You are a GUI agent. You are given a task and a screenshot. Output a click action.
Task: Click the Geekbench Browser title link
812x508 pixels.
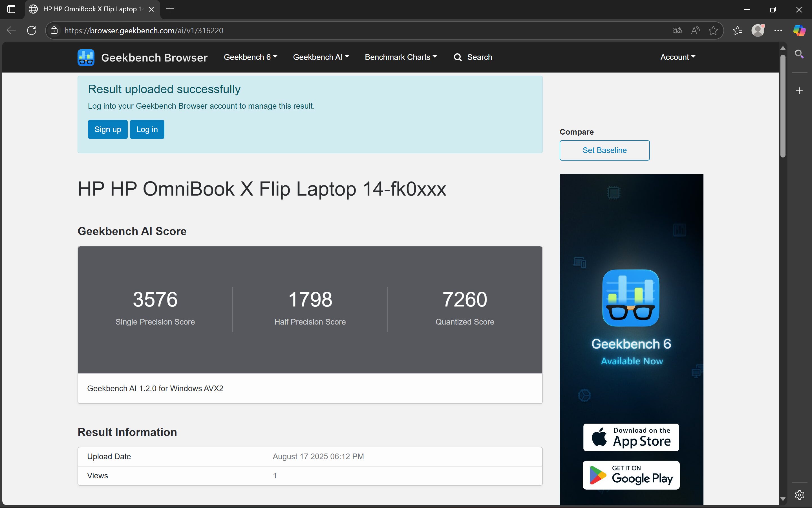pos(154,58)
